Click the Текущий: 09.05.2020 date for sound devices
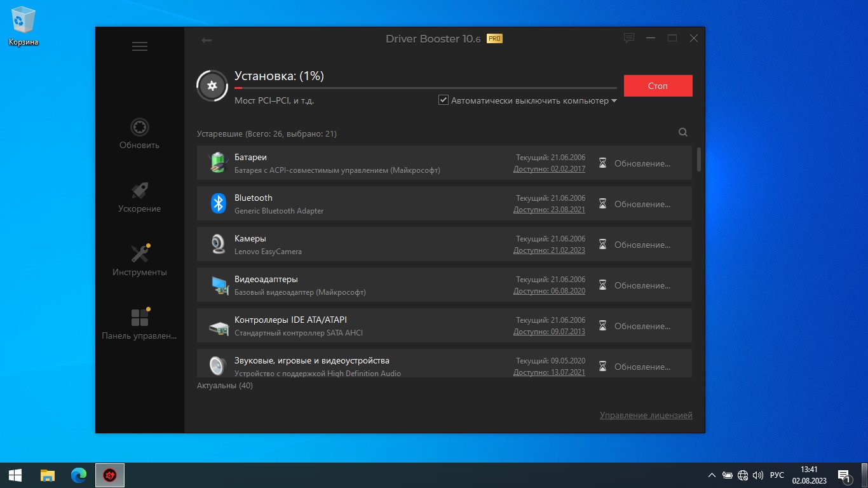 [550, 361]
